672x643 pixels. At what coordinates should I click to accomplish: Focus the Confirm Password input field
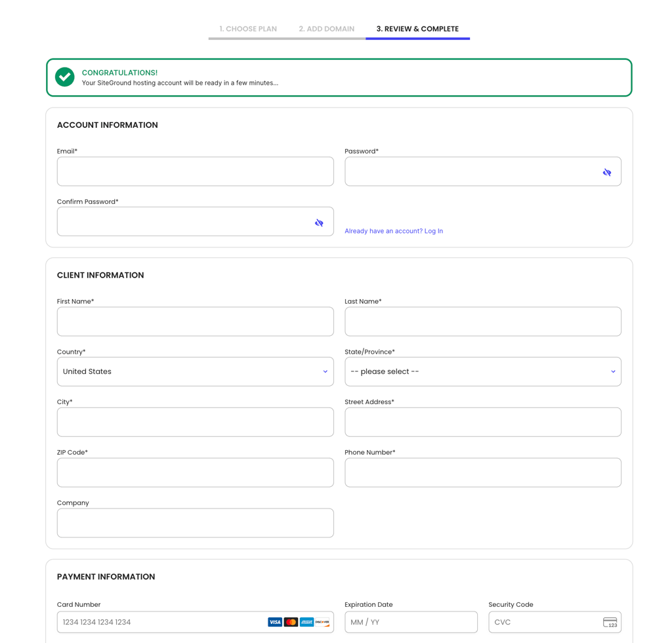[196, 222]
